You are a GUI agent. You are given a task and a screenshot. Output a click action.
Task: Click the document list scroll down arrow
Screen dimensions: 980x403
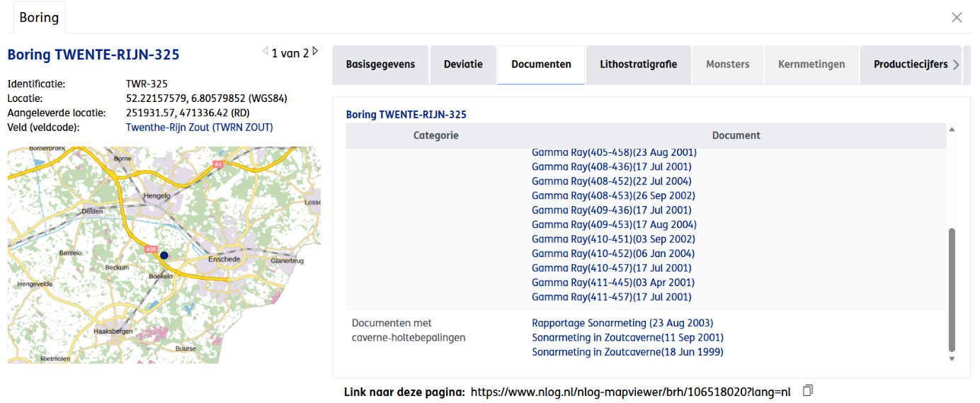coord(952,359)
